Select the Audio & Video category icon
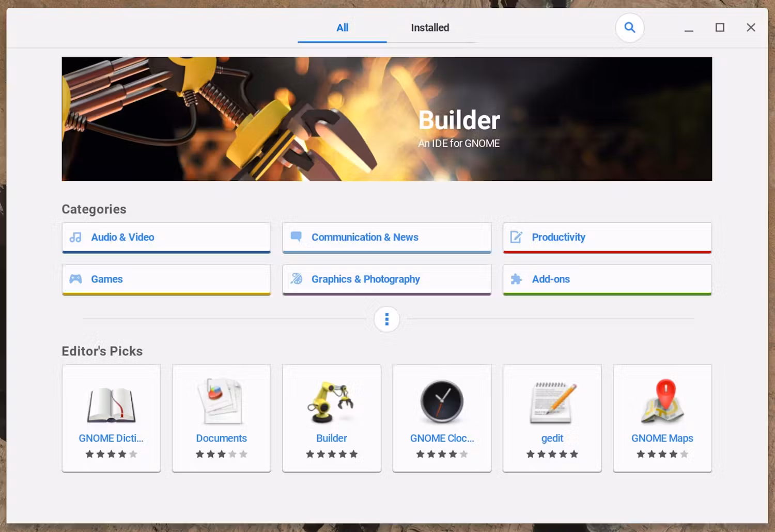The height and width of the screenshot is (532, 775). 75,237
